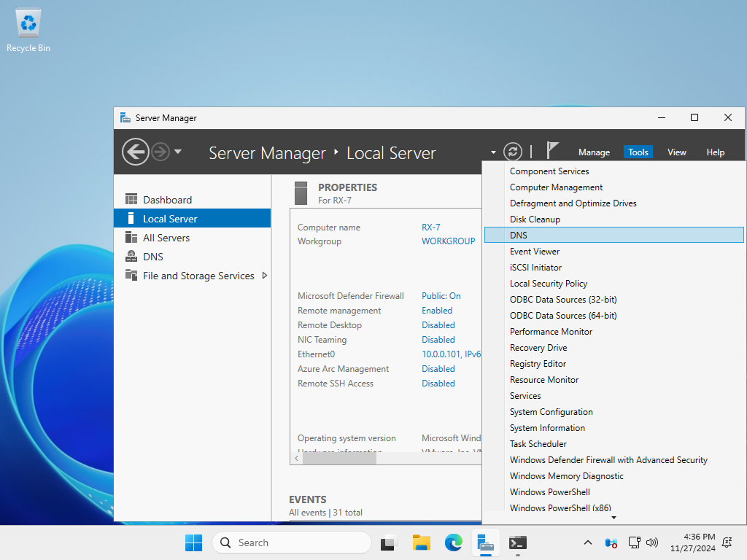The image size is (747, 560).
Task: Choose Windows PowerShell from Tools menu
Action: 614,492
